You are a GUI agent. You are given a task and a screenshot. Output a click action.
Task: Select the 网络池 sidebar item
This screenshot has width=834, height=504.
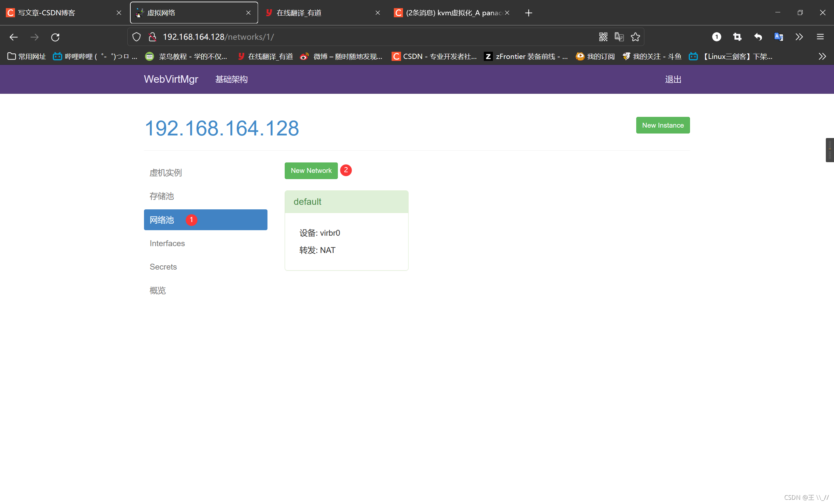coord(206,220)
